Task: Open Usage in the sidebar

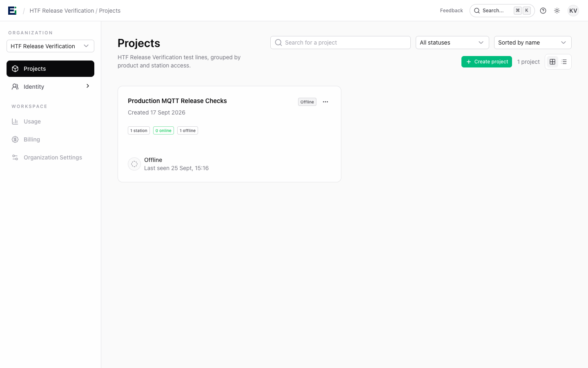Action: (x=50, y=121)
